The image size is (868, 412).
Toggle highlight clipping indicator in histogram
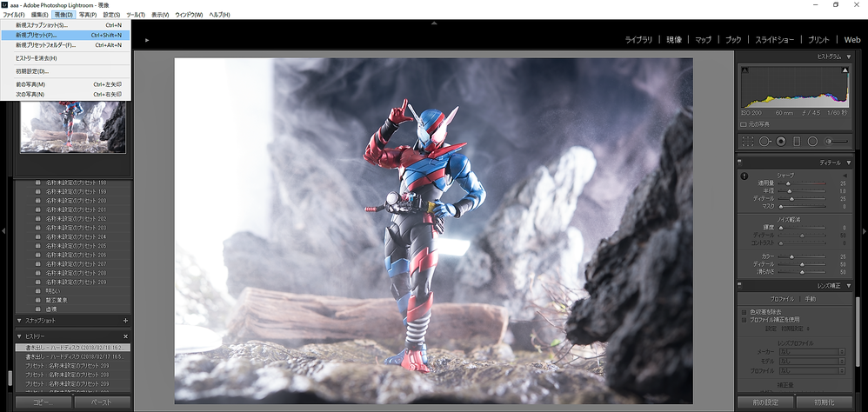click(x=845, y=70)
